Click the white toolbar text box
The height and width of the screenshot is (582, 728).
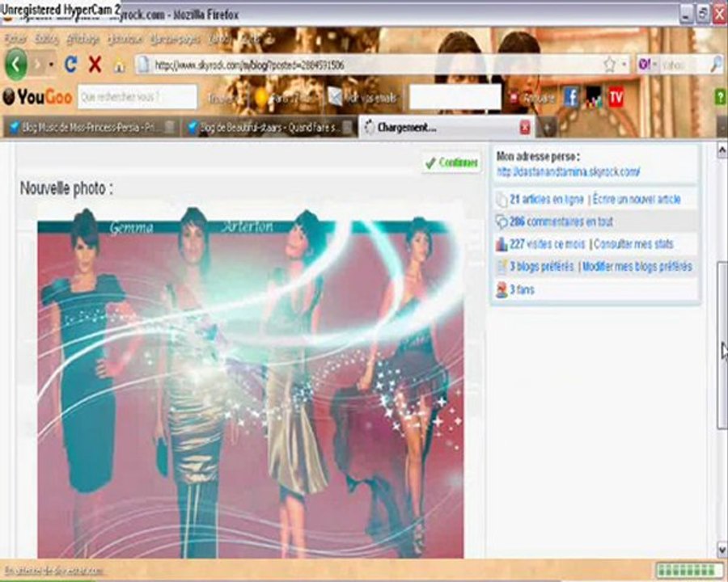tap(455, 96)
